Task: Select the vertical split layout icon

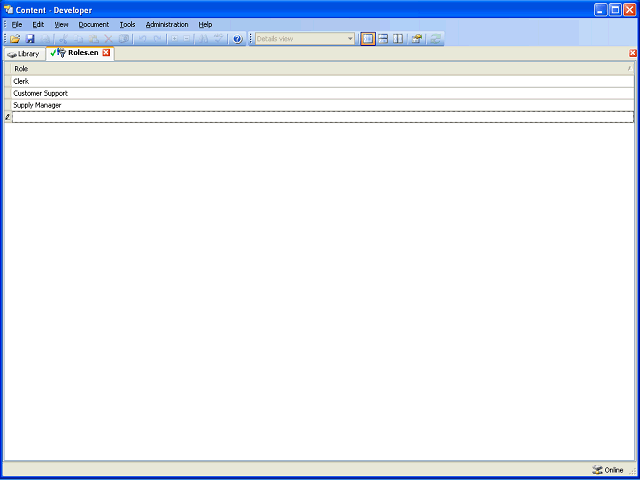Action: click(x=398, y=39)
